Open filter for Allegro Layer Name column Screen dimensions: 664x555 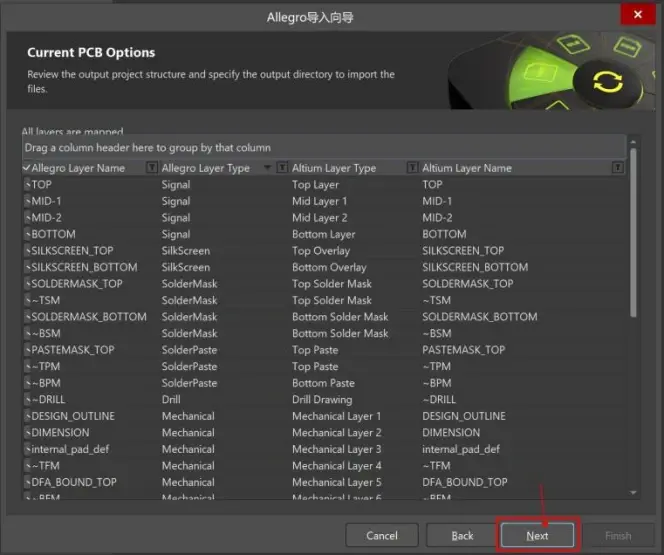(x=151, y=168)
